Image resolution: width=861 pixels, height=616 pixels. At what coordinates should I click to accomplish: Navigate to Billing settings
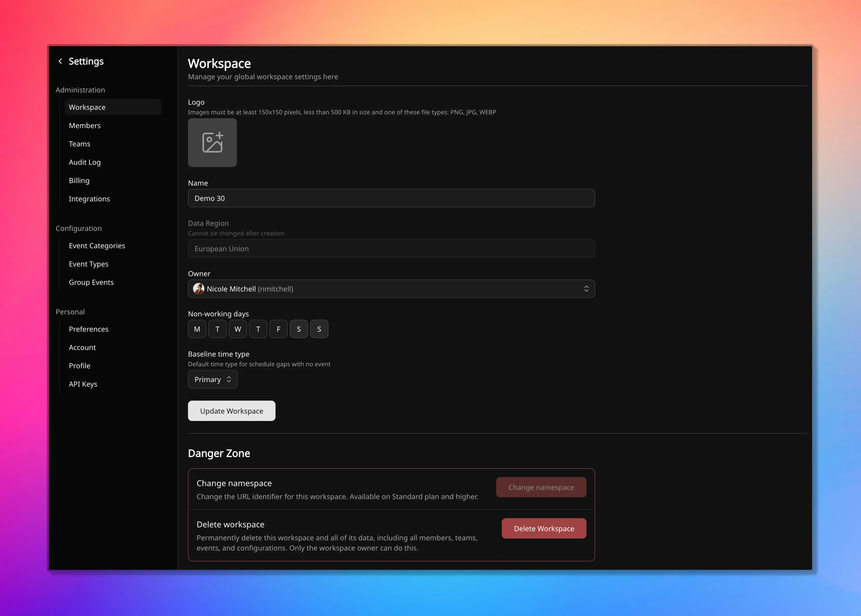pyautogui.click(x=113, y=180)
